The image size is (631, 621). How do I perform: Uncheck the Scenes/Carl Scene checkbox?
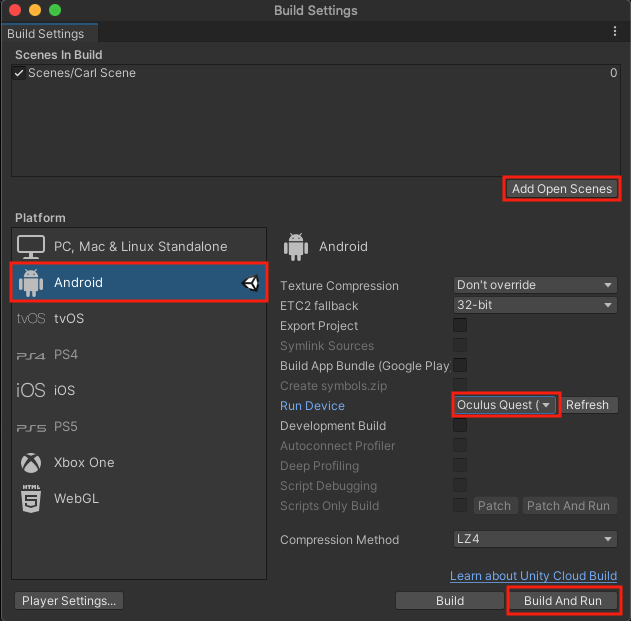pos(19,73)
